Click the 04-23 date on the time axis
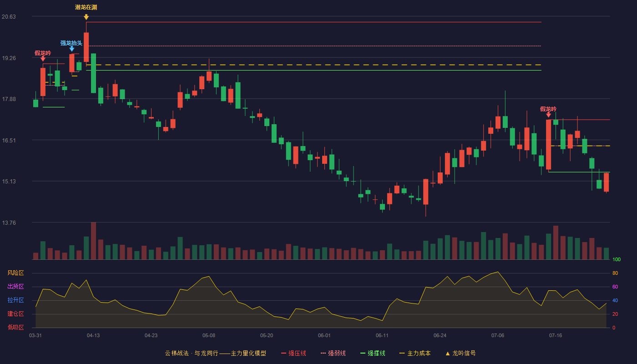637x364 pixels. [x=151, y=335]
